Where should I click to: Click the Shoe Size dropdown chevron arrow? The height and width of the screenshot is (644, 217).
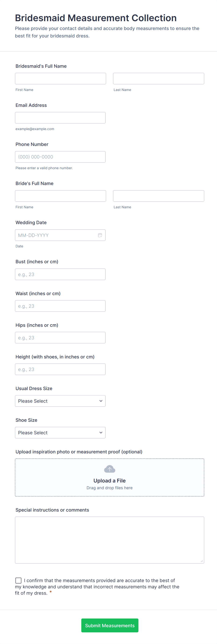tap(101, 432)
